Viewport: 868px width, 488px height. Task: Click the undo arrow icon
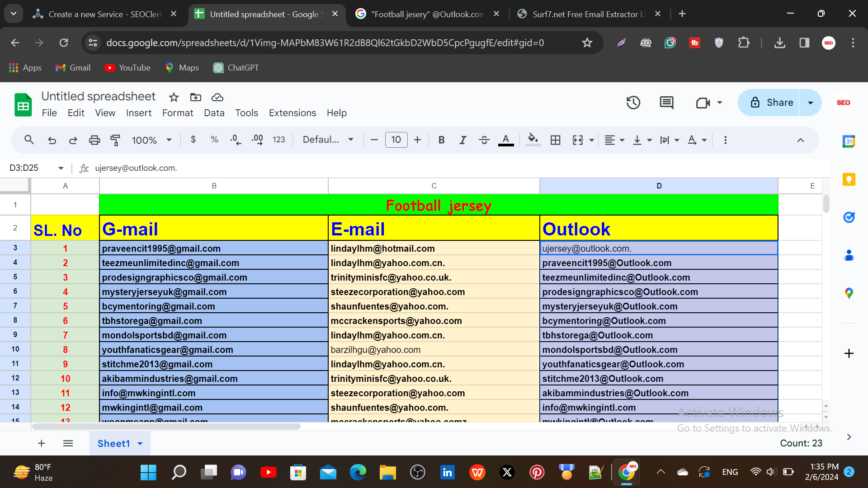pos(52,140)
